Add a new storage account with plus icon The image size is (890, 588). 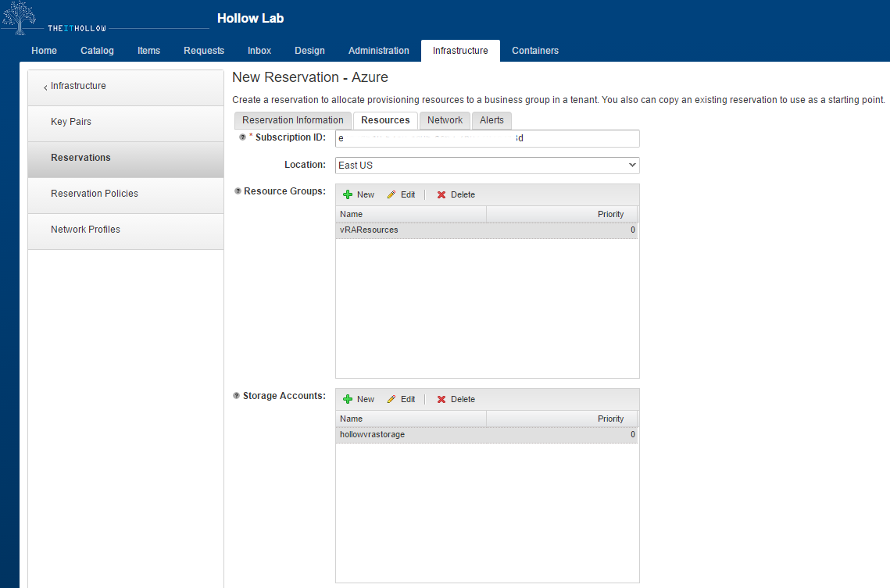coord(348,399)
